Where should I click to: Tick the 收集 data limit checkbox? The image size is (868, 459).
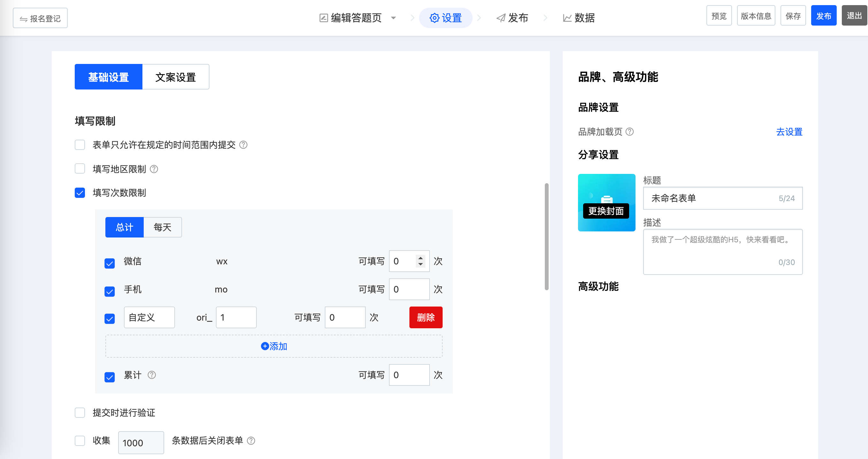(x=80, y=441)
